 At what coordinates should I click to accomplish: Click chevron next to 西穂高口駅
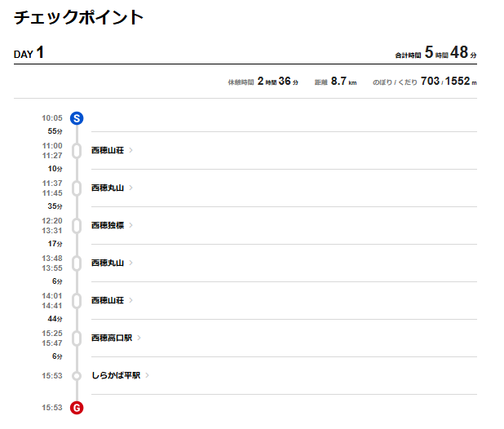(139, 338)
